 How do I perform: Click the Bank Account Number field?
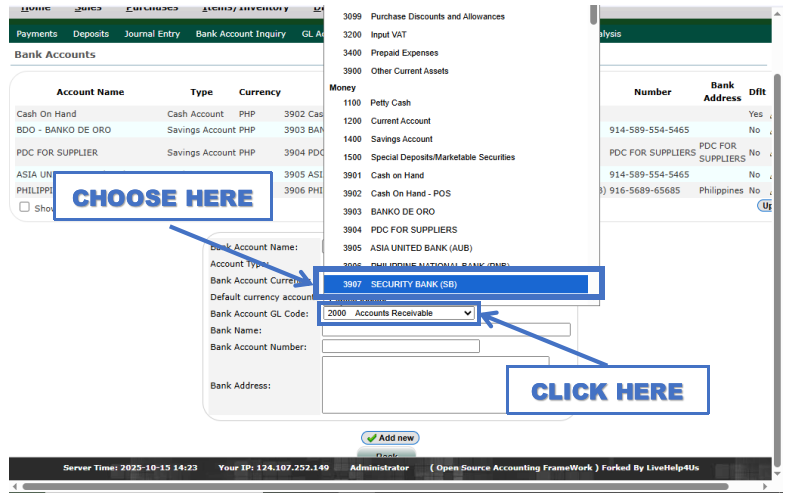coord(400,347)
